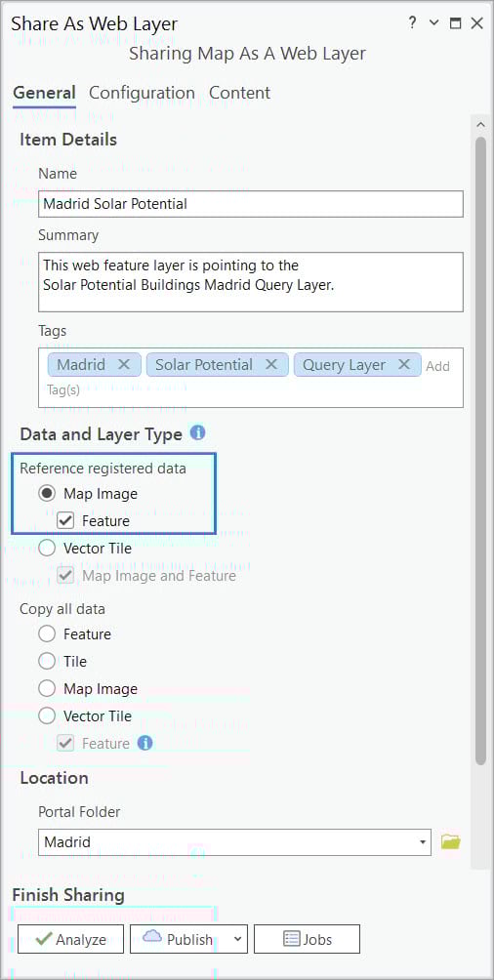The image size is (494, 980).
Task: Maximize the Share As Web Layer pane
Action: pyautogui.click(x=456, y=23)
